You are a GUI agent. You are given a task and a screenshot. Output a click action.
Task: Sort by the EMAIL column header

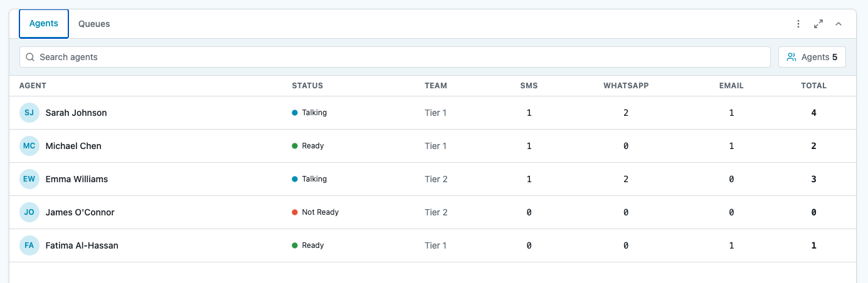(x=731, y=86)
